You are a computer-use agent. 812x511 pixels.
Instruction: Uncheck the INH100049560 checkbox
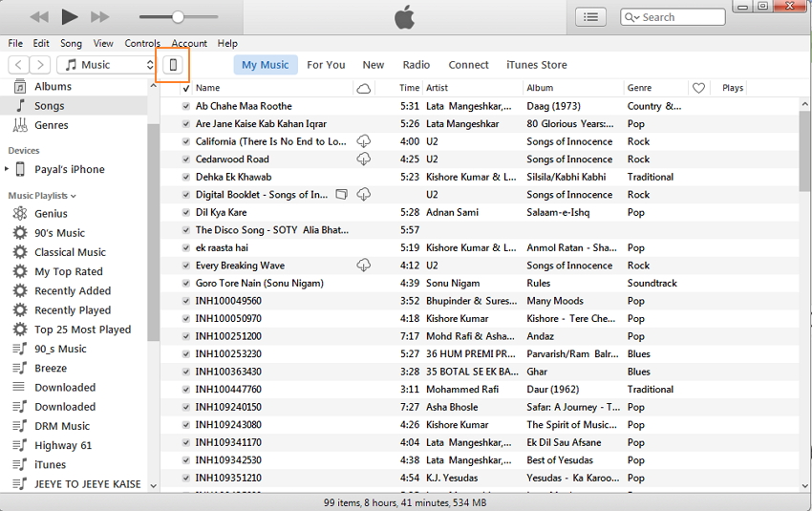point(186,301)
